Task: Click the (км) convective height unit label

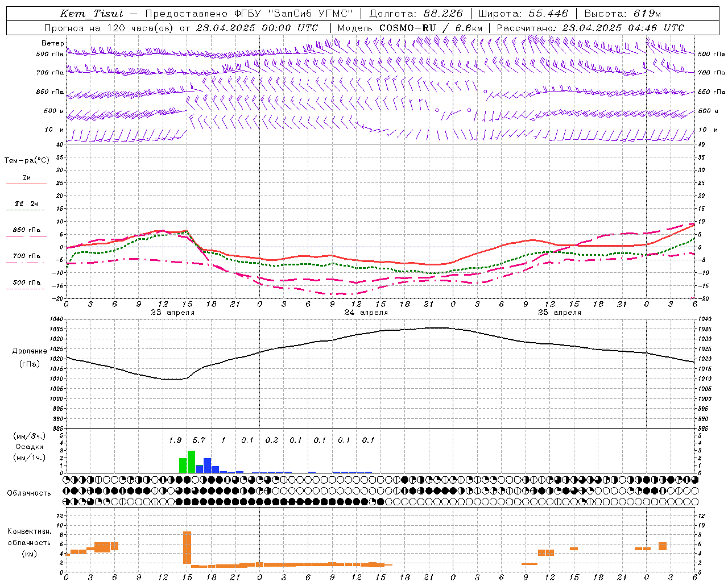Action: (30, 554)
